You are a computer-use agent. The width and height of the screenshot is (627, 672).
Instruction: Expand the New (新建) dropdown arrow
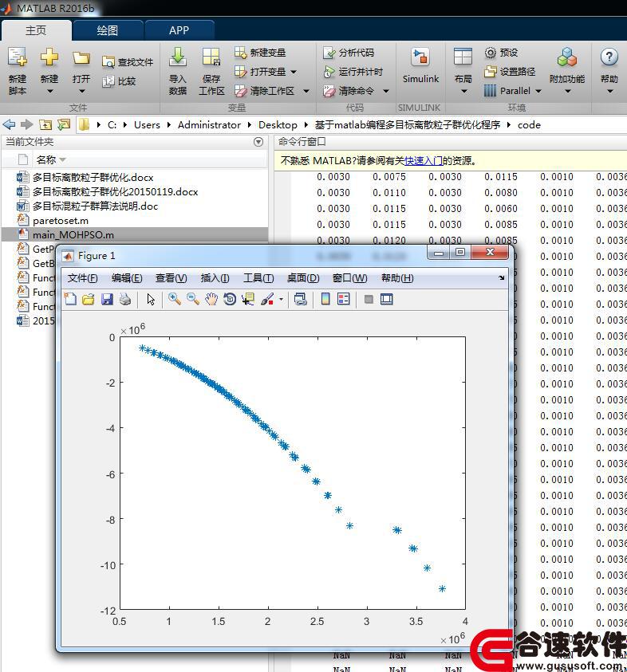point(49,92)
